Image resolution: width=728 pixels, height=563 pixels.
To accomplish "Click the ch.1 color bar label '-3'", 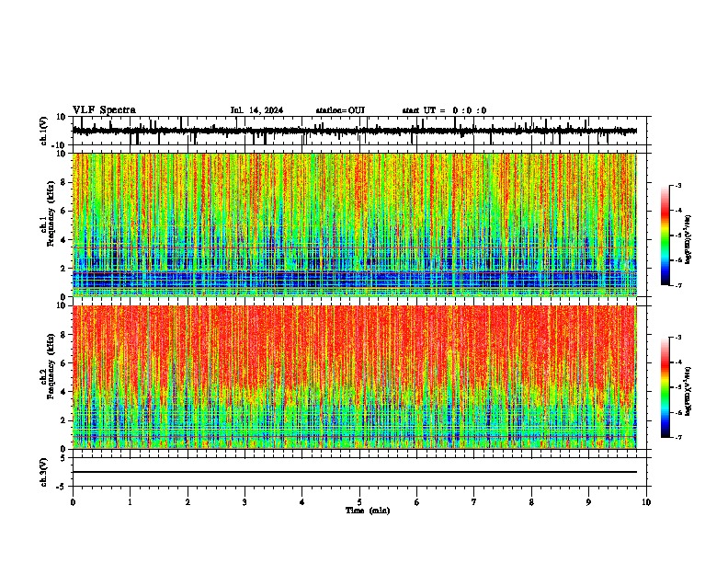I will tap(677, 186).
